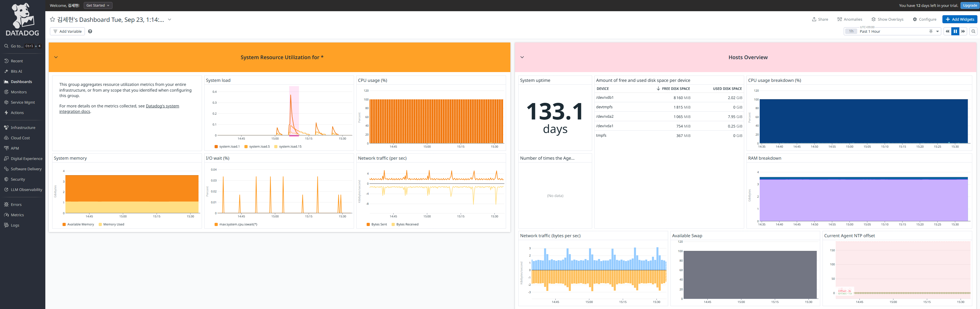Screen dimensions: 980x309
Task: Follow Datadog's system integration docs link
Action: (x=119, y=109)
